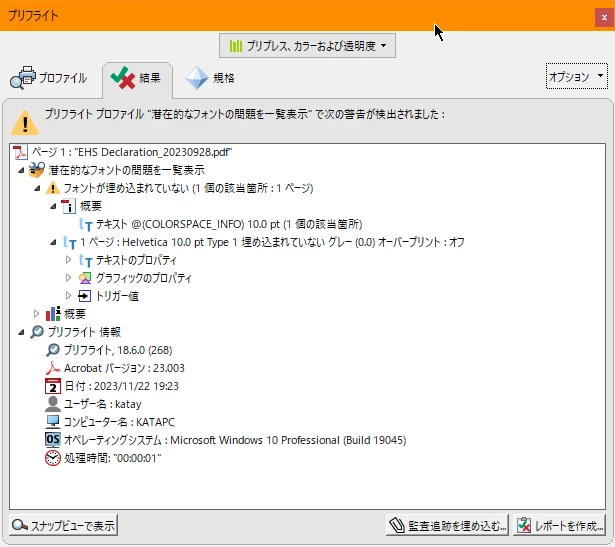Expand the 概要 bar chart node

[x=36, y=314]
